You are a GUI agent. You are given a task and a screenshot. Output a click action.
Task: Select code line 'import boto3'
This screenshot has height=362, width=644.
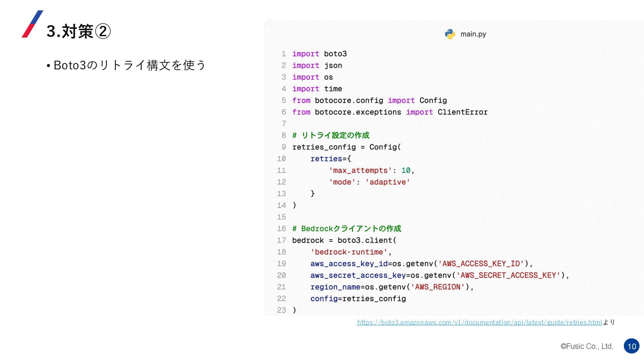(319, 54)
